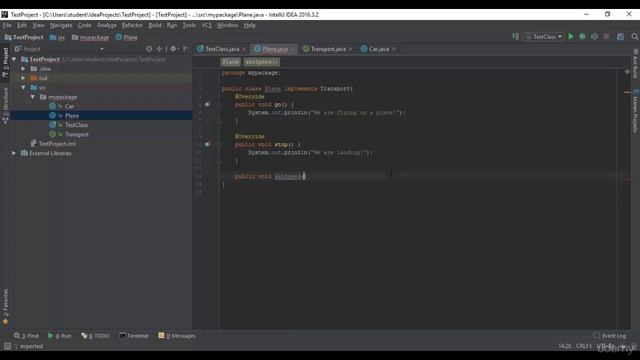
Task: Open the Build menu
Action: [155, 25]
